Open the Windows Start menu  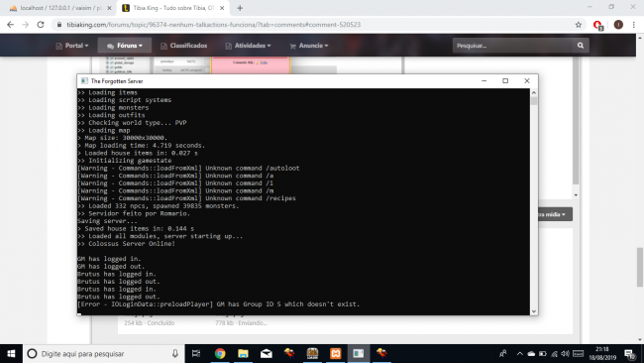pyautogui.click(x=11, y=353)
